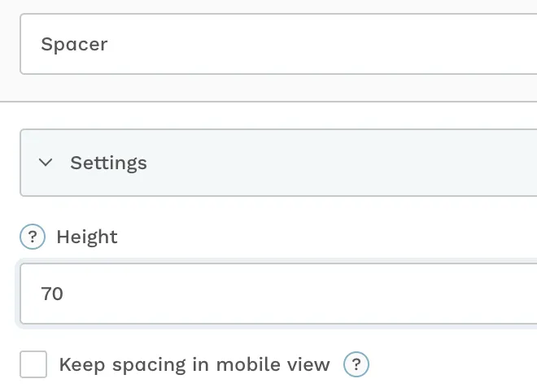
Task: Place cursor after the value 70
Action: [x=64, y=294]
